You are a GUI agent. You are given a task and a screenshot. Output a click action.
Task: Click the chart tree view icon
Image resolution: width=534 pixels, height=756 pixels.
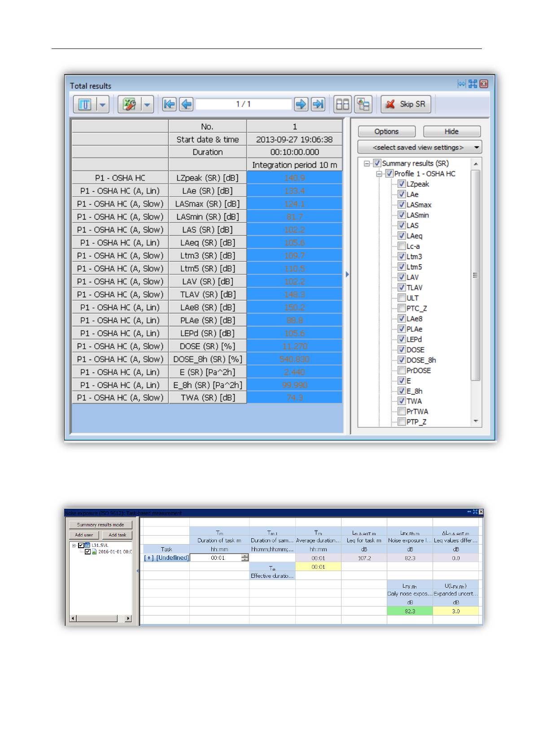point(363,104)
